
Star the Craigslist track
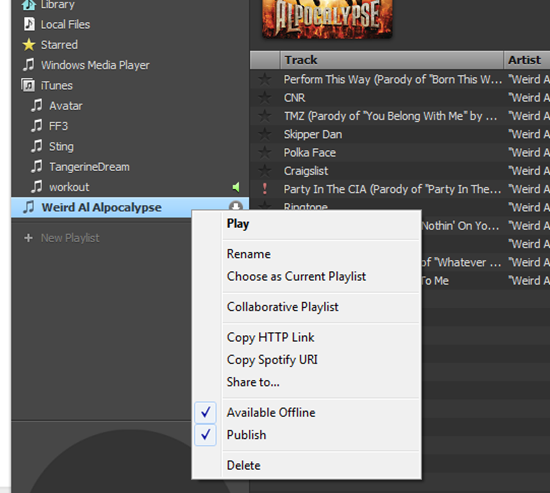point(265,171)
